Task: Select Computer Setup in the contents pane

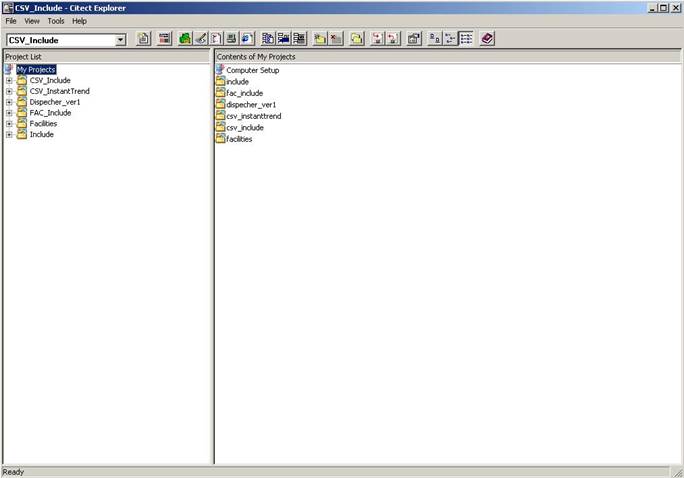Action: tap(252, 70)
